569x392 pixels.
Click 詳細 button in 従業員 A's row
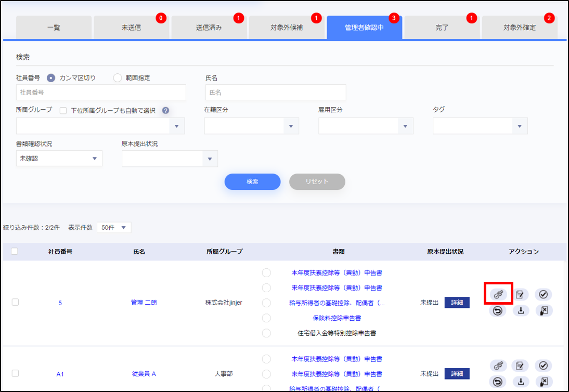pos(457,373)
